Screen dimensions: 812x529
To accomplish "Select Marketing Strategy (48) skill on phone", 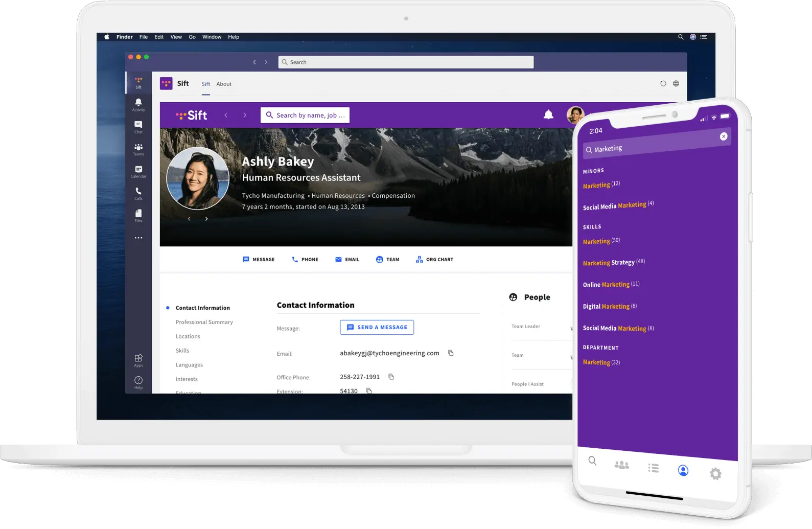I will click(614, 262).
